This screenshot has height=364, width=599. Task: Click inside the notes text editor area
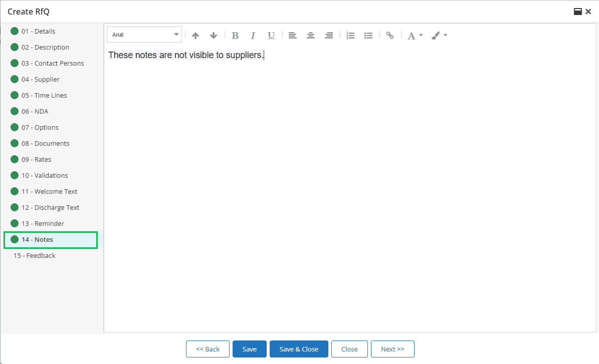point(350,189)
